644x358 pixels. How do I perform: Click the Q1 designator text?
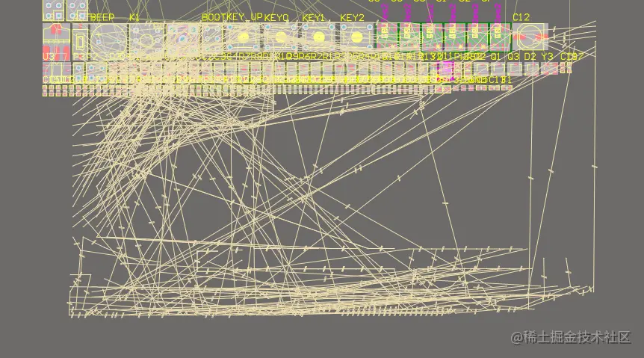click(496, 56)
